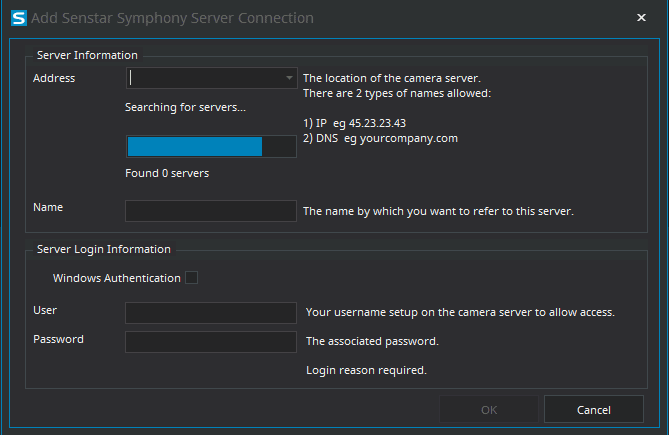
Task: Click the Cancel button
Action: click(x=593, y=409)
